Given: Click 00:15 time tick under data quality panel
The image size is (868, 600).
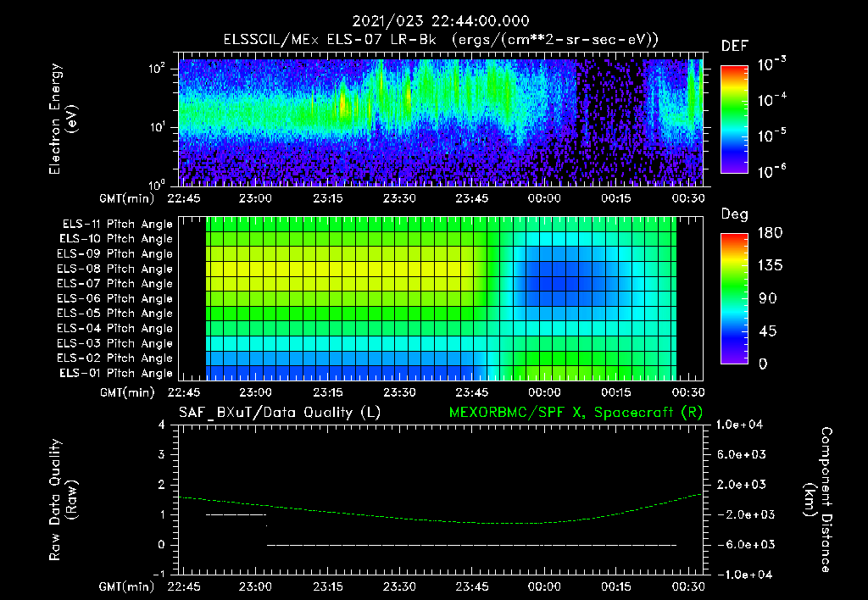Looking at the screenshot, I should point(616,586).
